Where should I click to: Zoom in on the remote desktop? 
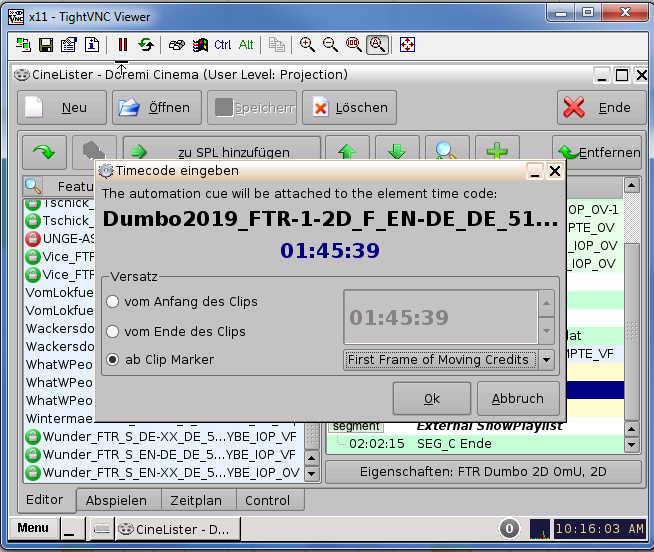point(307,44)
